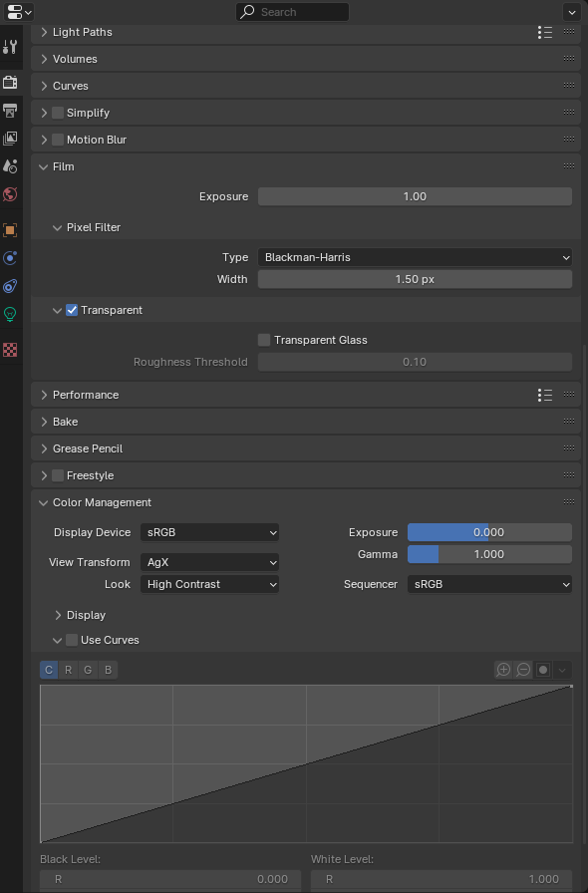The height and width of the screenshot is (893, 588).
Task: Open the Object properties tab
Action: coord(10,230)
